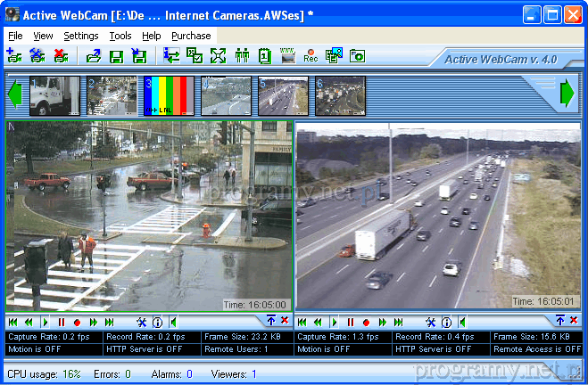Click the snapshot camera toolbar icon
Image resolution: width=588 pixels, height=385 pixels.
coord(357,56)
